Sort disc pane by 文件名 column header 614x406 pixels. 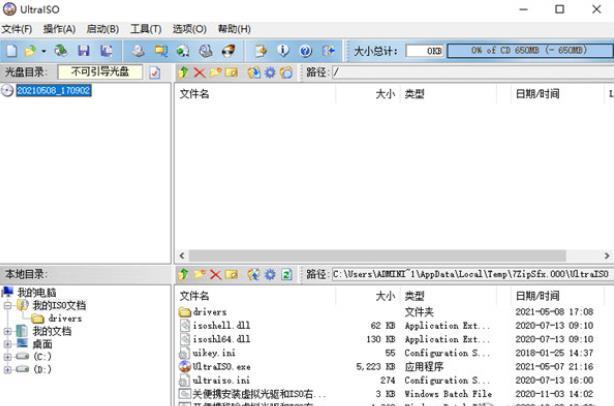click(195, 94)
